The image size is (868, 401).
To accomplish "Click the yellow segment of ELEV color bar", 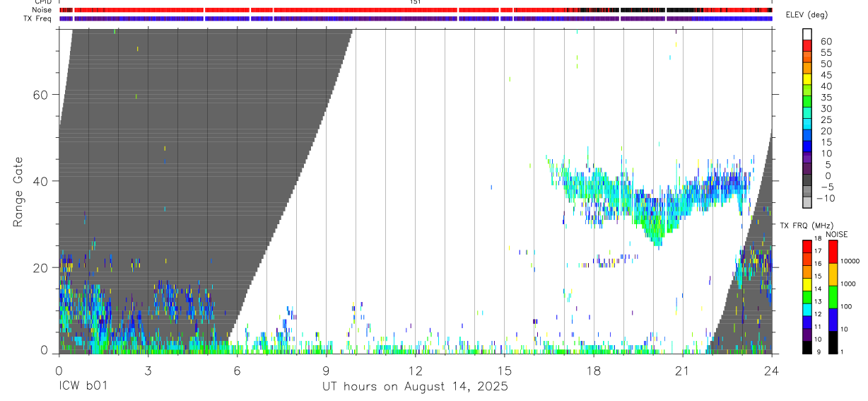I will pyautogui.click(x=807, y=79).
